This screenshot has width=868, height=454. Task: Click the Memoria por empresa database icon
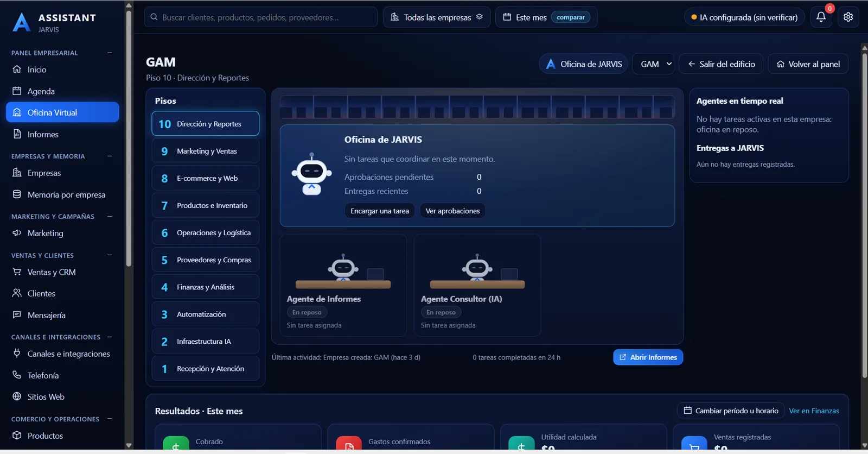tap(17, 194)
